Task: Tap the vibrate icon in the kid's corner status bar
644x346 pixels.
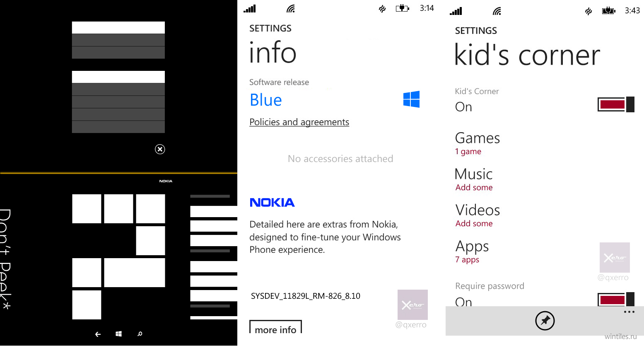Action: point(589,12)
